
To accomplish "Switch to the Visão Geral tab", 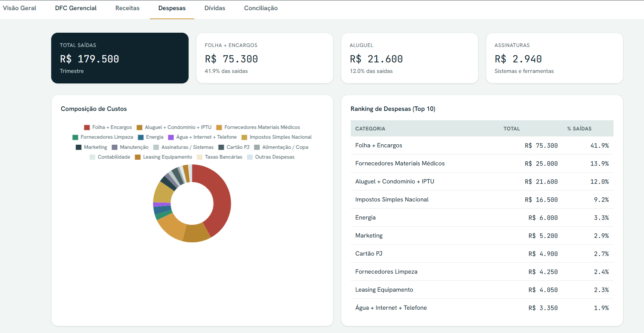I will point(20,8).
